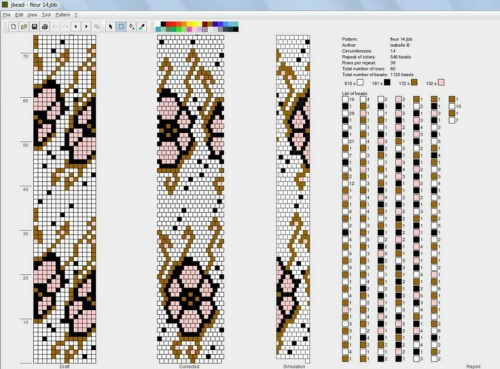Screen dimensions: 500x369
Task: Open a file with folder icon
Action: (x=24, y=26)
